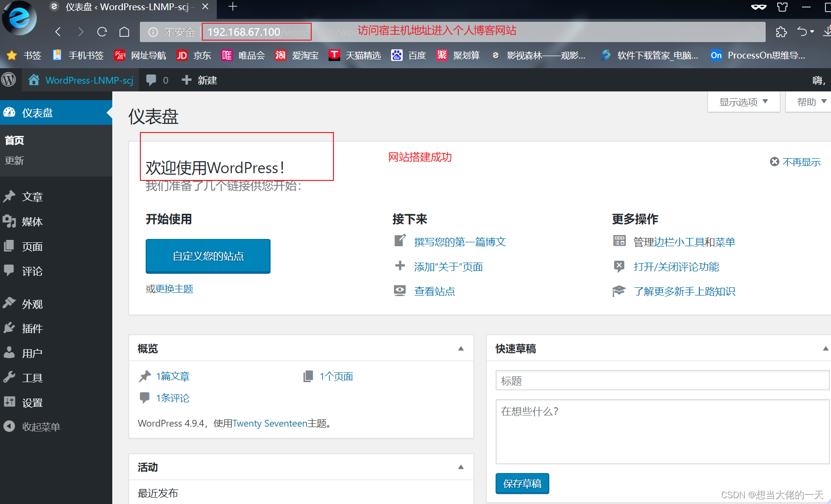Image resolution: width=831 pixels, height=504 pixels.
Task: Open the 媒体 media menu
Action: (56, 222)
